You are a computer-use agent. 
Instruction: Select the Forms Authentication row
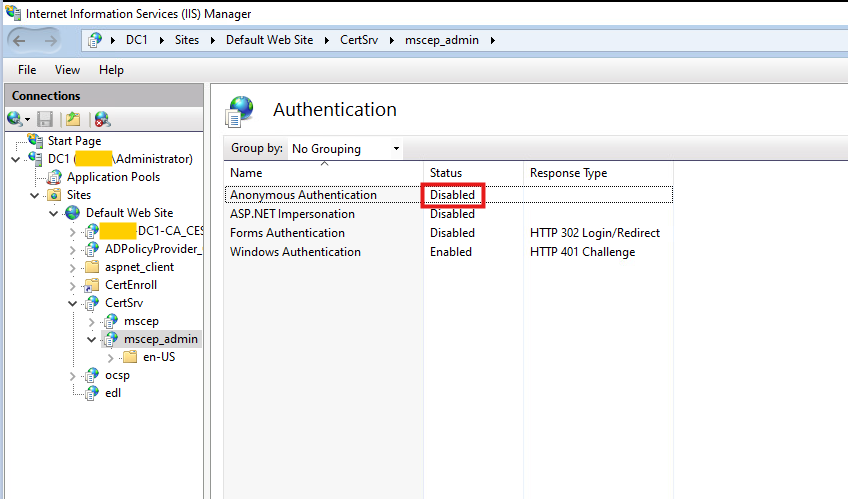click(x=287, y=233)
